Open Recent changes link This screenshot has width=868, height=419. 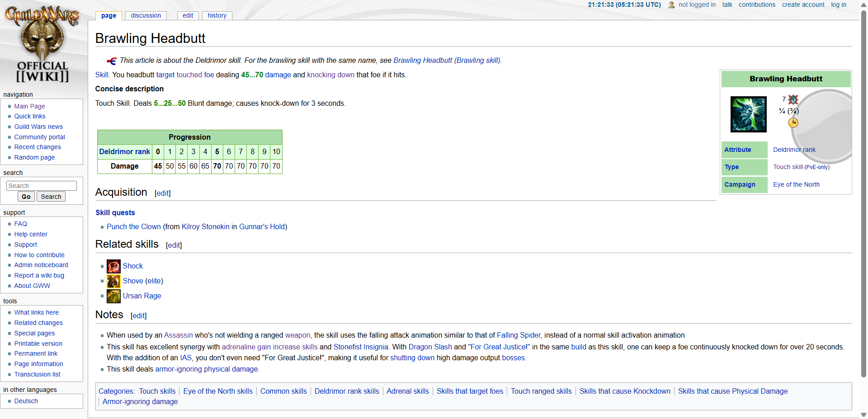pos(38,147)
